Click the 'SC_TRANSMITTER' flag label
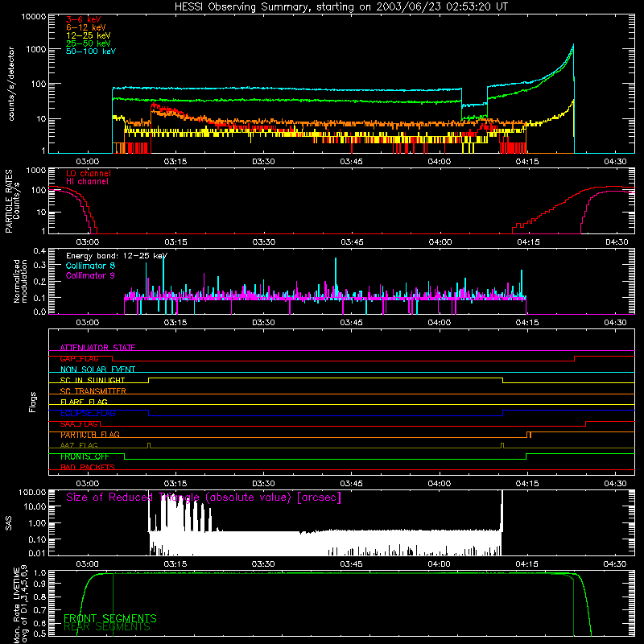This screenshot has width=644, height=644. pos(93,391)
